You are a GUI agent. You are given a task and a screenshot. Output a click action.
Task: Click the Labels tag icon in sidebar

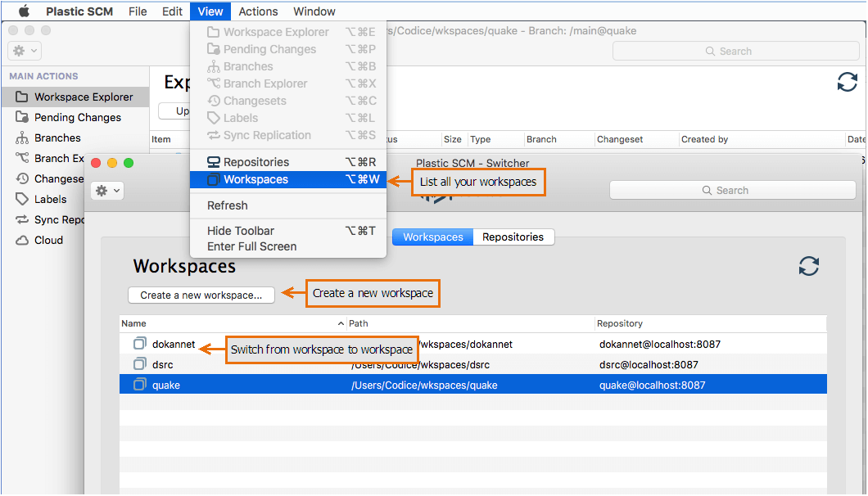pyautogui.click(x=22, y=199)
